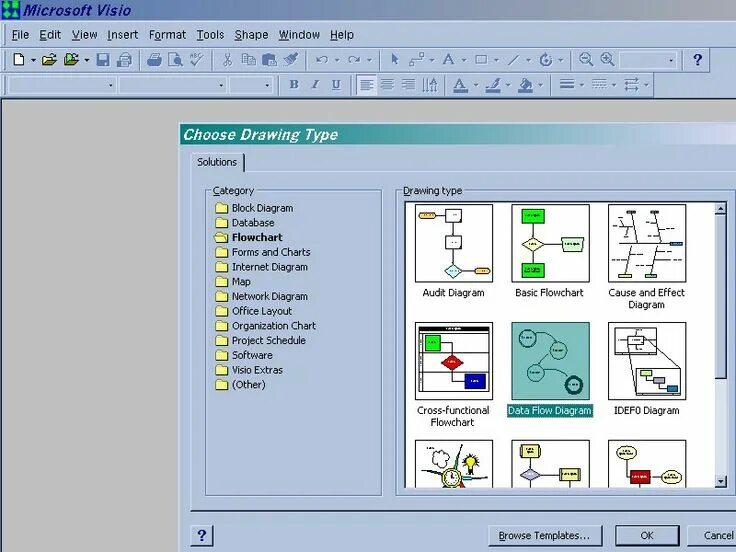
Task: Click the Spelling check icon
Action: tap(197, 60)
